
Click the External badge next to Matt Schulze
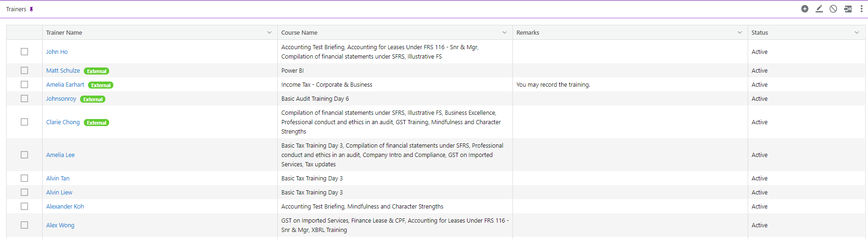coord(96,71)
